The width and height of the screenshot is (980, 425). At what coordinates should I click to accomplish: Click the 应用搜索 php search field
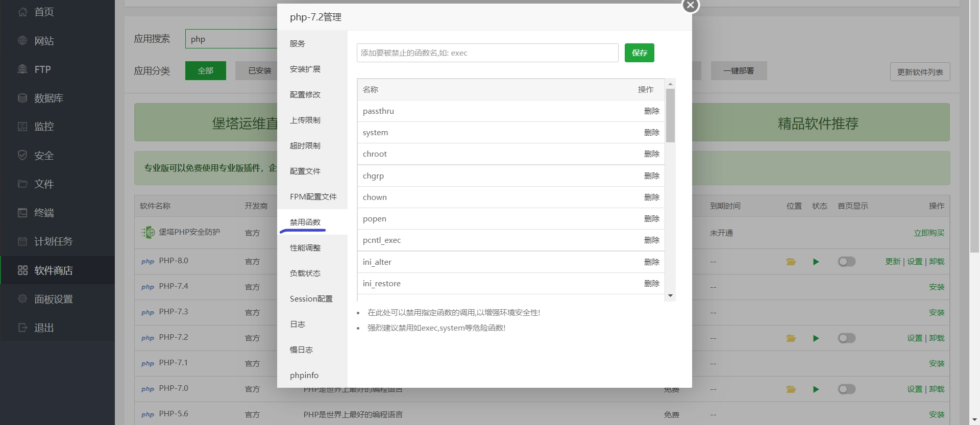[x=231, y=39]
